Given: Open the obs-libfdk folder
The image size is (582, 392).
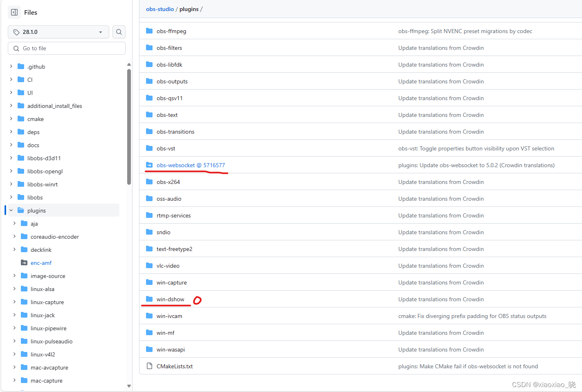Looking at the screenshot, I should point(169,65).
